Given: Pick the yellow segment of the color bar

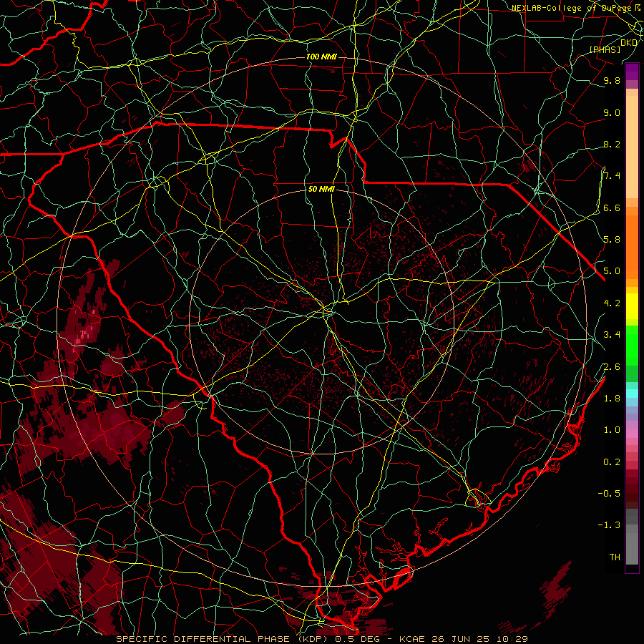Looking at the screenshot, I should (632, 306).
